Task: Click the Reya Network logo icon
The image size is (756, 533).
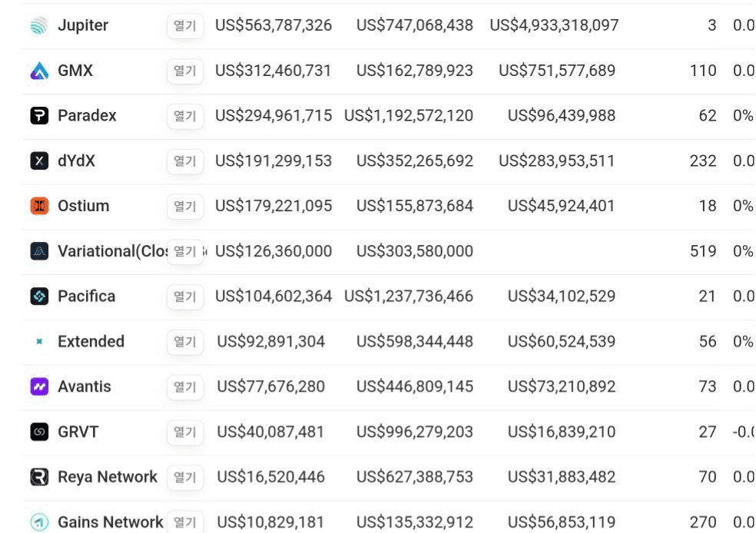Action: tap(39, 477)
